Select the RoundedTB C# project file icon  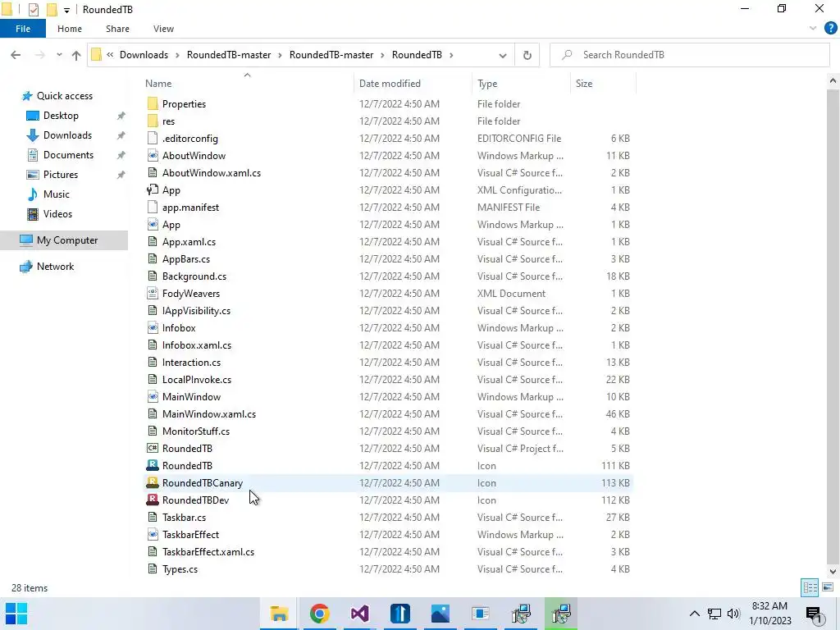(153, 449)
